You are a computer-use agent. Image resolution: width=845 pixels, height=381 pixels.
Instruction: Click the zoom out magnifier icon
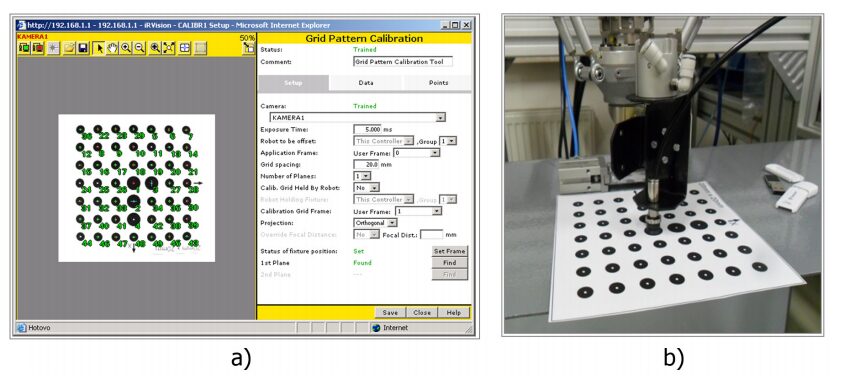(x=139, y=48)
